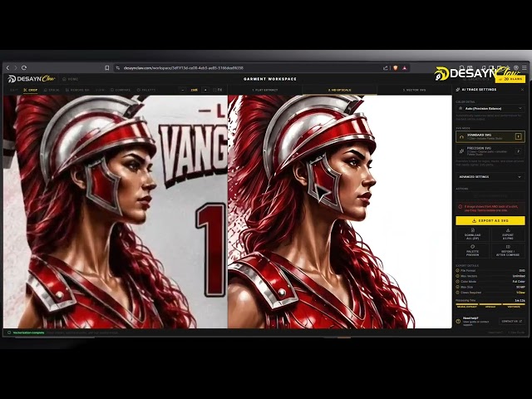Viewport: 532px width, 399px height.
Task: Click the Fit to screen button
Action: click(x=218, y=90)
